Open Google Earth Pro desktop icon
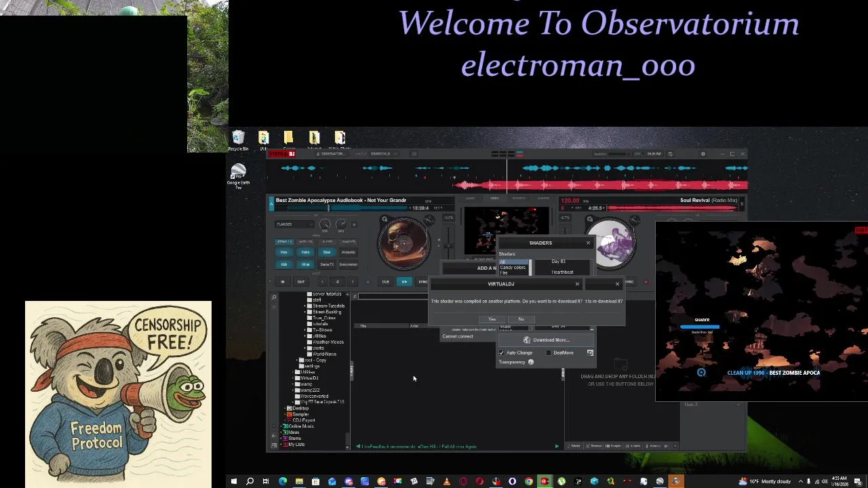The image size is (868, 488). pos(238,176)
